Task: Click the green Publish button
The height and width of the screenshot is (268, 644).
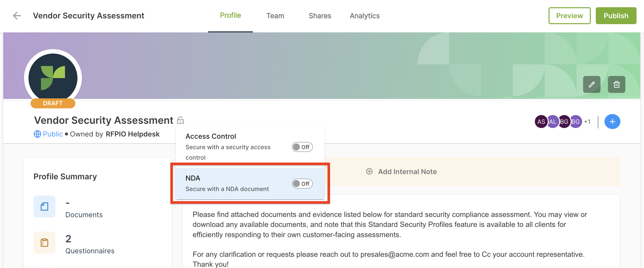Action: pos(616,16)
